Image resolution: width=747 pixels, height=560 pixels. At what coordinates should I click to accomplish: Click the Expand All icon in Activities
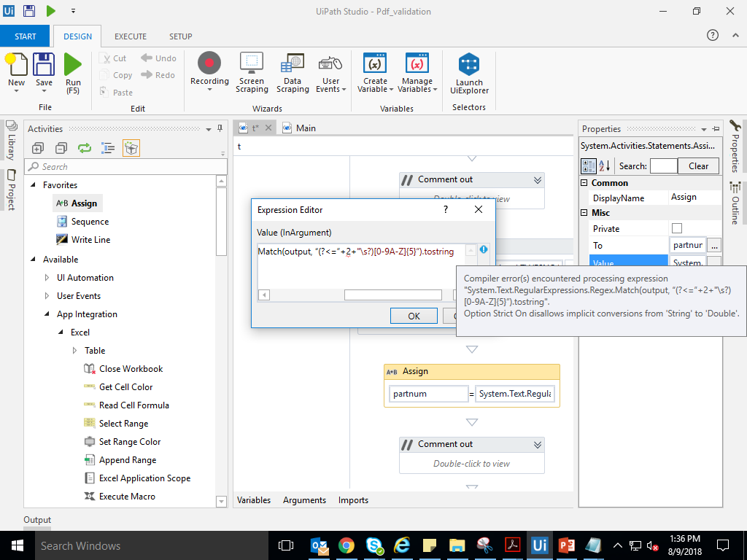click(x=38, y=148)
